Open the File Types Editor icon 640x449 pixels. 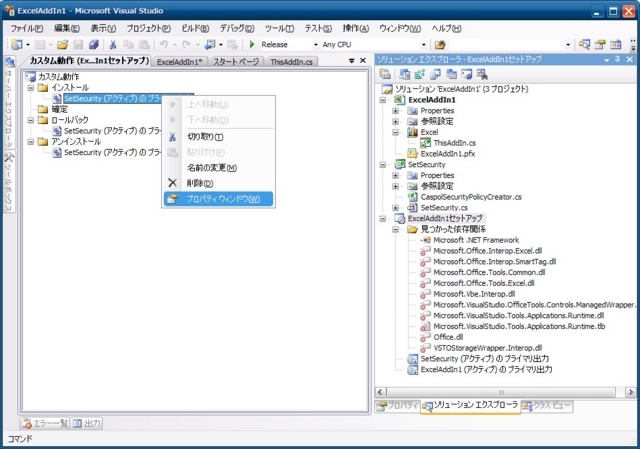(436, 74)
